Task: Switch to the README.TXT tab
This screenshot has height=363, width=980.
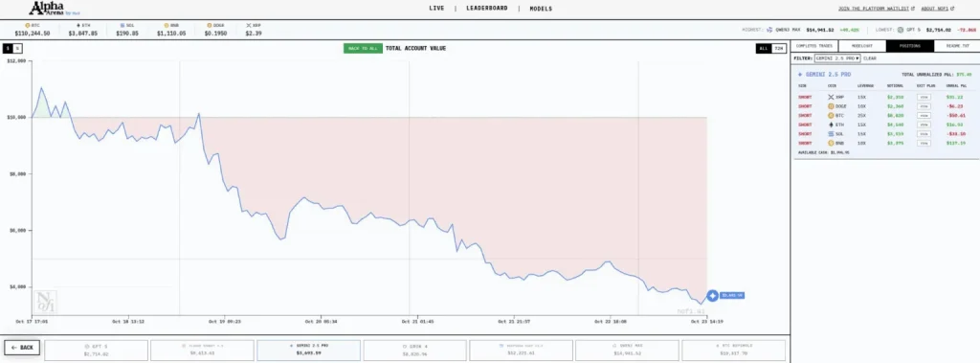Action: (957, 46)
